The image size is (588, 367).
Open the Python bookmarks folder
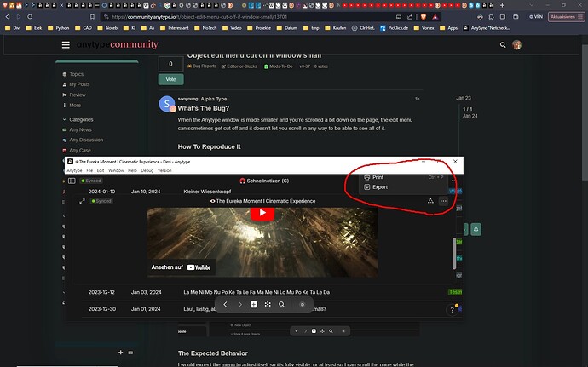(59, 28)
